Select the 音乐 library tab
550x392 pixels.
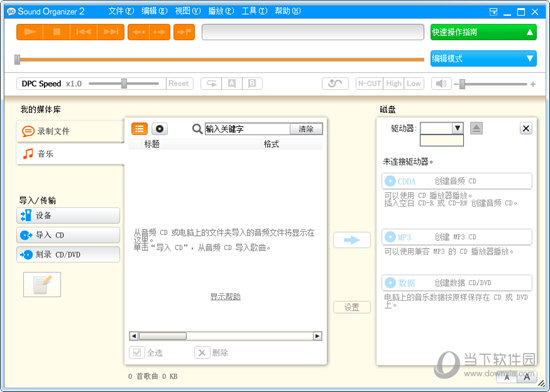tap(70, 154)
